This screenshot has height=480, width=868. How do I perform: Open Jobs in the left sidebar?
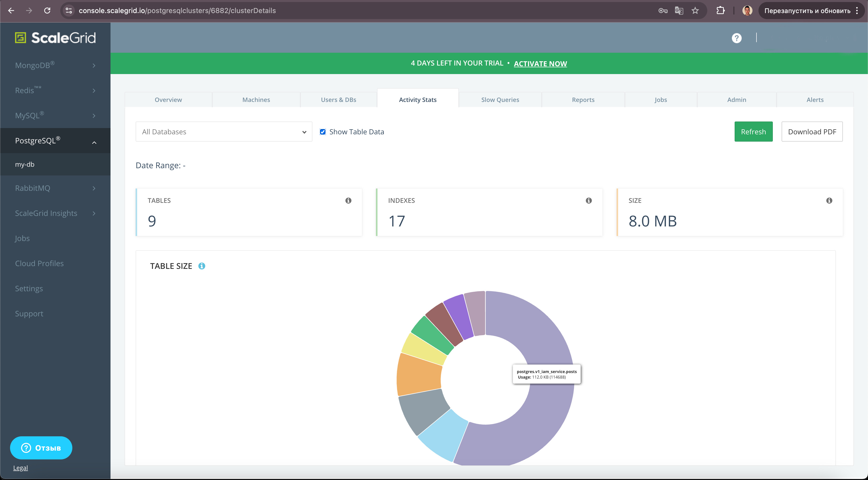tap(22, 238)
